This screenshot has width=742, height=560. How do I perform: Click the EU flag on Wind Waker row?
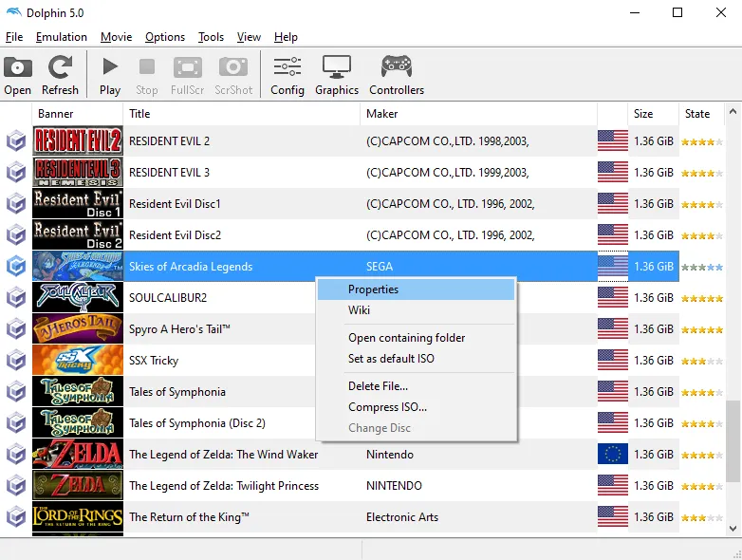click(x=613, y=455)
